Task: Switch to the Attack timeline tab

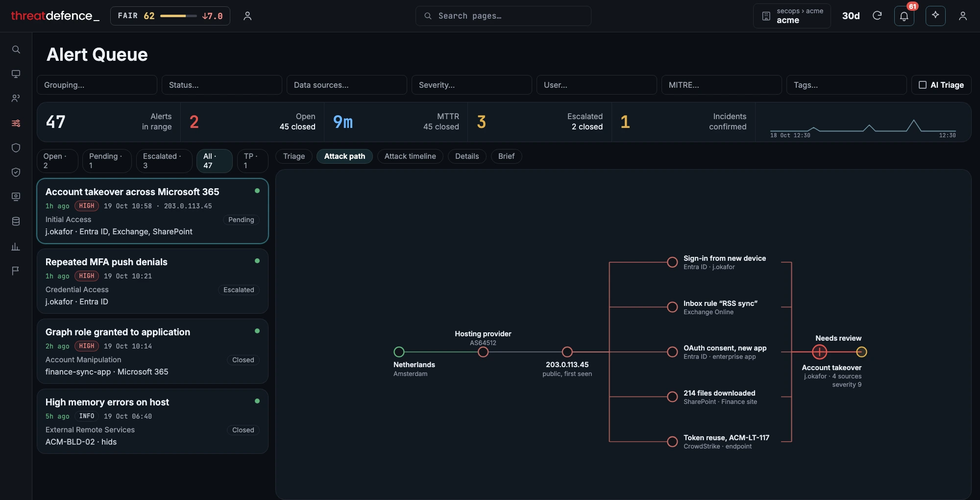Action: [x=410, y=156]
